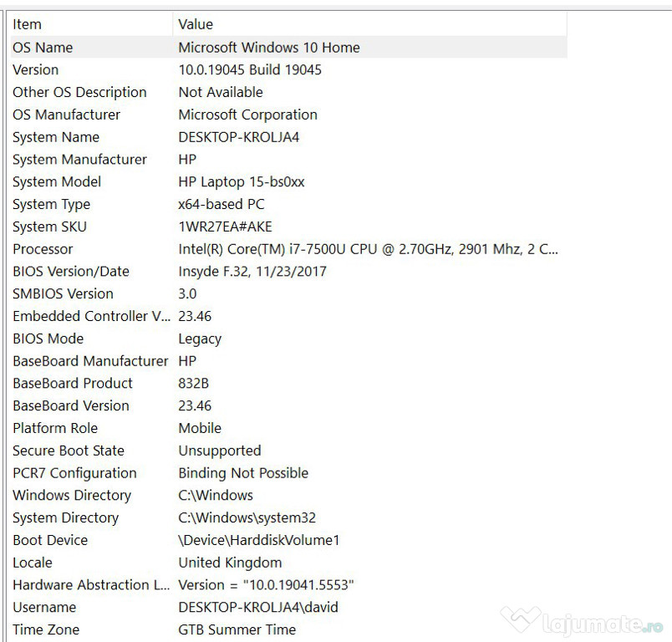
Task: Click the 'x64-based PC' value
Action: [x=221, y=204]
